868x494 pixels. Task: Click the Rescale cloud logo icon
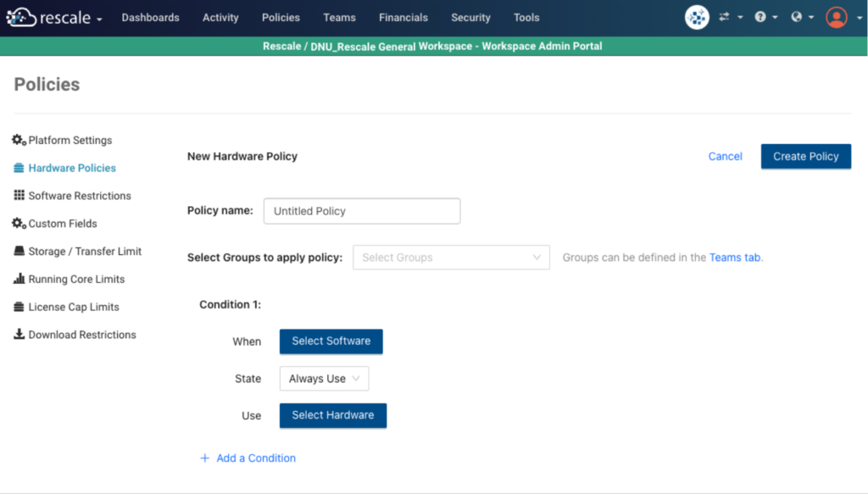point(21,17)
